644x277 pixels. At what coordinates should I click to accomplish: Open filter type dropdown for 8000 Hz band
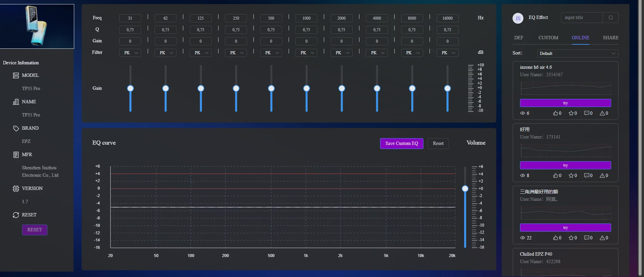(x=412, y=53)
